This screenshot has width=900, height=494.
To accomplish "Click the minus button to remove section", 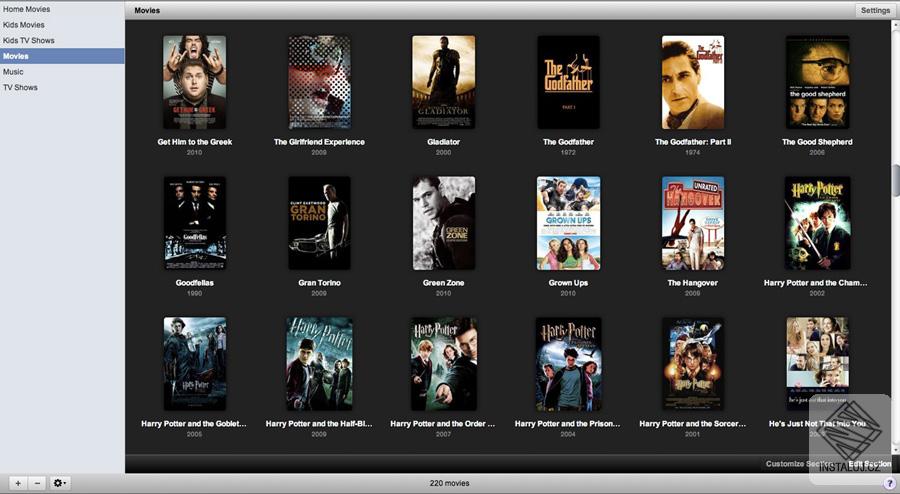I will point(37,483).
